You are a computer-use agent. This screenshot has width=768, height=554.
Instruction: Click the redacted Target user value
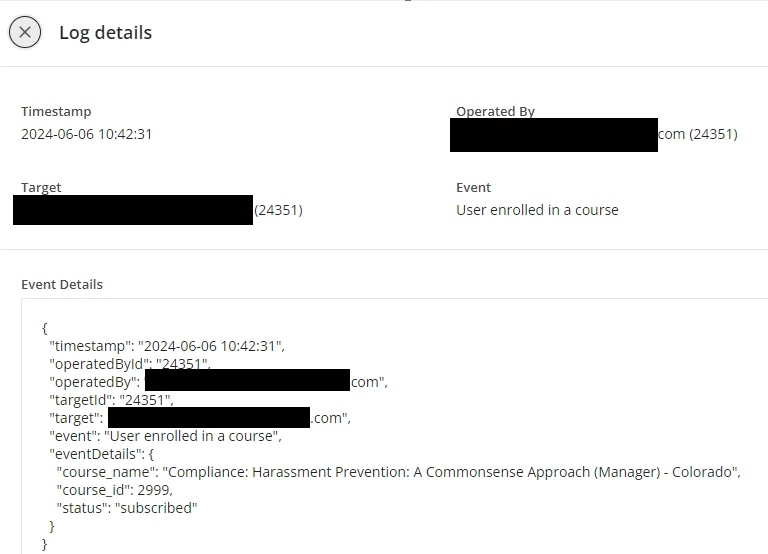(x=133, y=210)
